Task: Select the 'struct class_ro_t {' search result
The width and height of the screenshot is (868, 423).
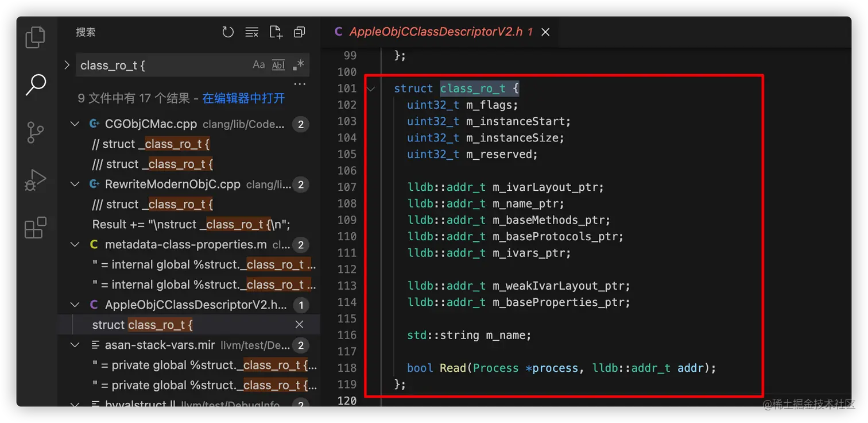Action: tap(189, 325)
